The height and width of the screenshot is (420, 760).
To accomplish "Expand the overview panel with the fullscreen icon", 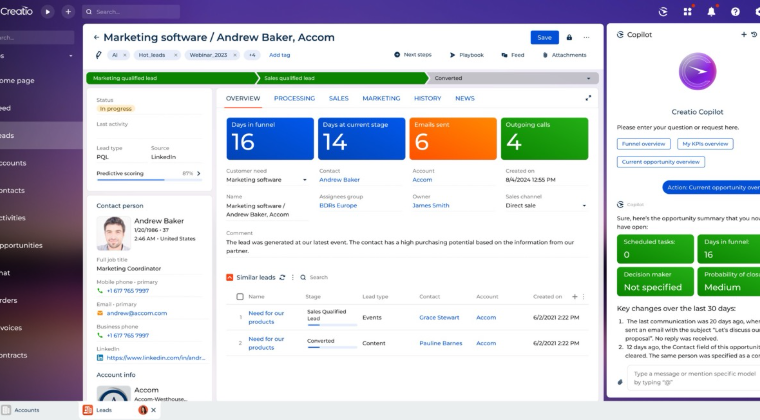I will tap(588, 98).
